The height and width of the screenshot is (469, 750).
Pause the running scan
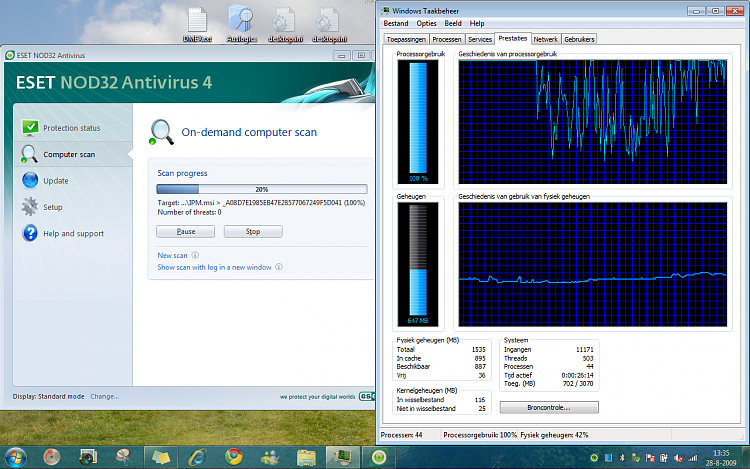(186, 231)
